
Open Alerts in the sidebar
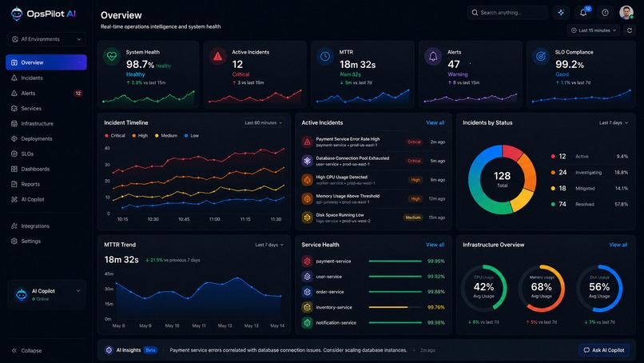[x=46, y=94]
